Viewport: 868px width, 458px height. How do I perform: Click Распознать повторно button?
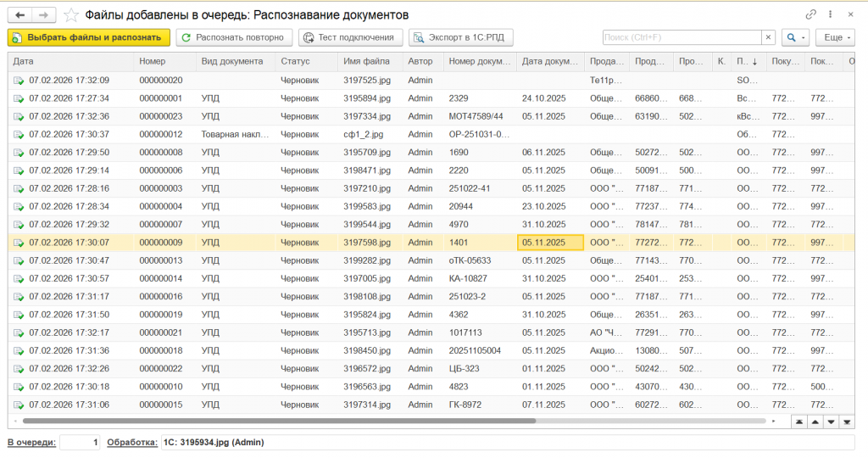234,37
